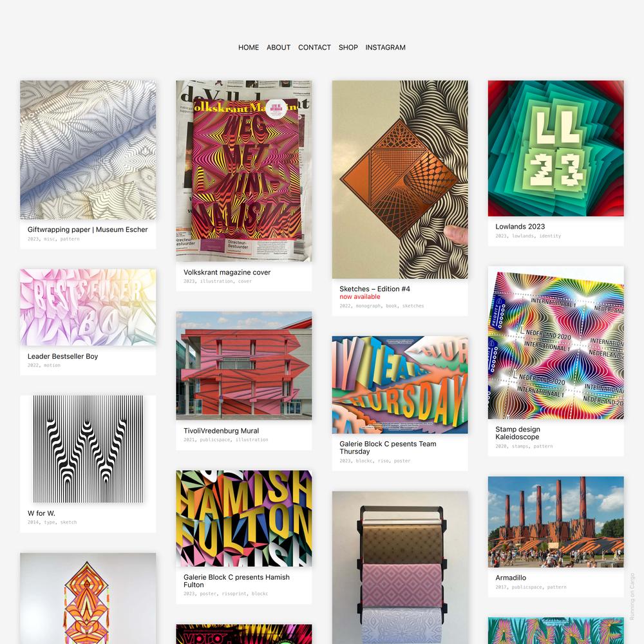Screen dimensions: 644x644
Task: Open the CONTACT menu item
Action: pos(314,47)
